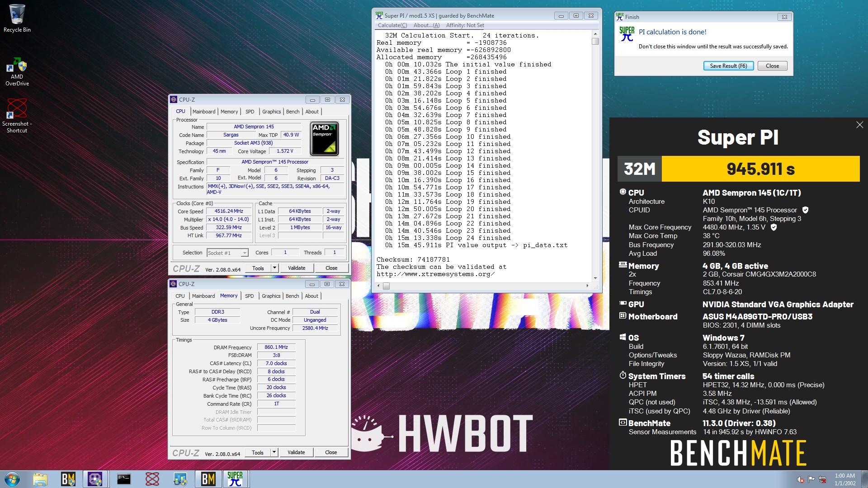Open the Action Center flag in the tray

click(811, 479)
